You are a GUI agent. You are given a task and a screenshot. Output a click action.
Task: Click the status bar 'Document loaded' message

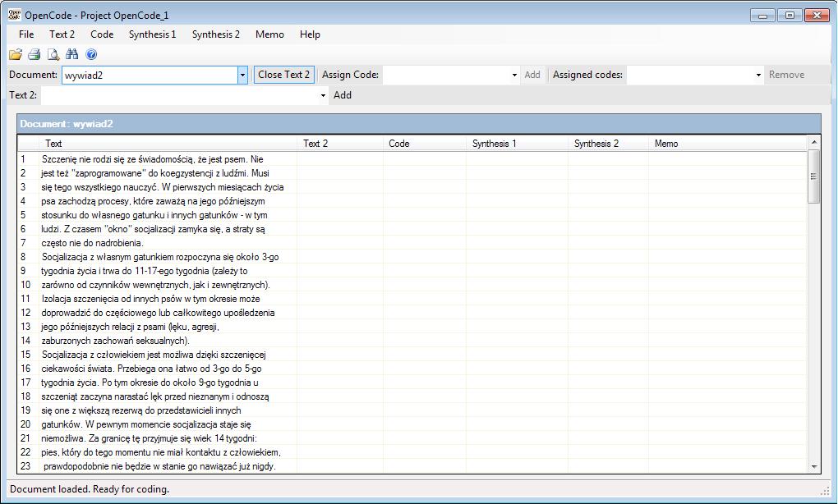(90, 489)
